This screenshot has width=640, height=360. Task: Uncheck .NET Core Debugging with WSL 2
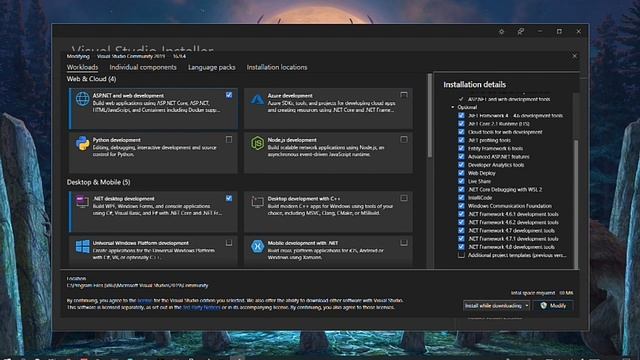coord(461,189)
